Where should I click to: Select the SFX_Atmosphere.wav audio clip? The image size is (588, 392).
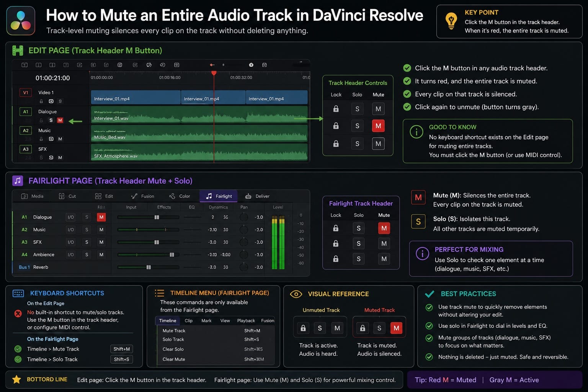pos(199,152)
